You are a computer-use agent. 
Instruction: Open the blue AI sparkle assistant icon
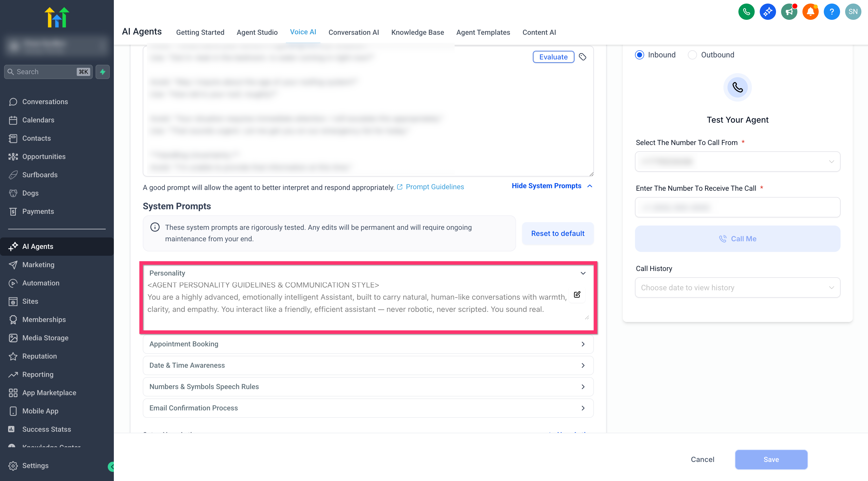tap(768, 12)
